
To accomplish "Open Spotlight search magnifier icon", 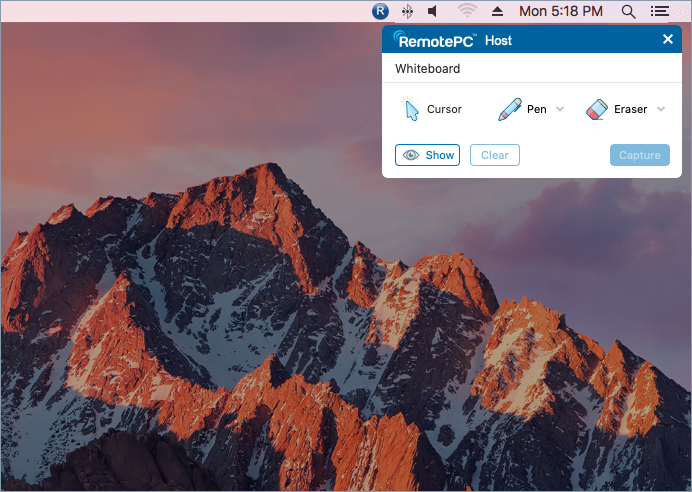I will tap(628, 12).
